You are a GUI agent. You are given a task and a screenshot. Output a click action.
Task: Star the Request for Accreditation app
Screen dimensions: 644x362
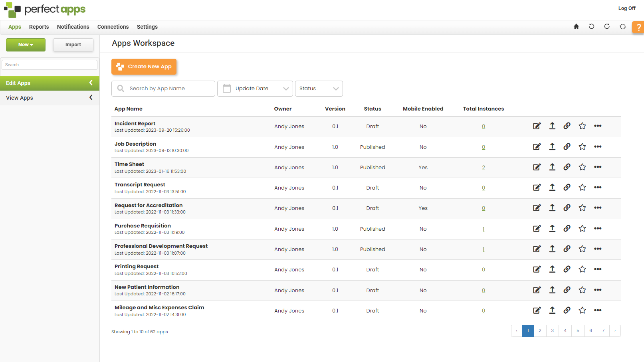582,208
